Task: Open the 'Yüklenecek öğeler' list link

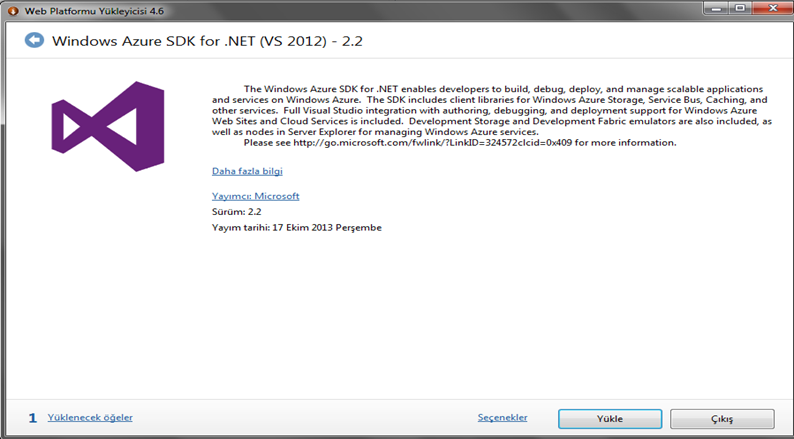Action: 90,417
